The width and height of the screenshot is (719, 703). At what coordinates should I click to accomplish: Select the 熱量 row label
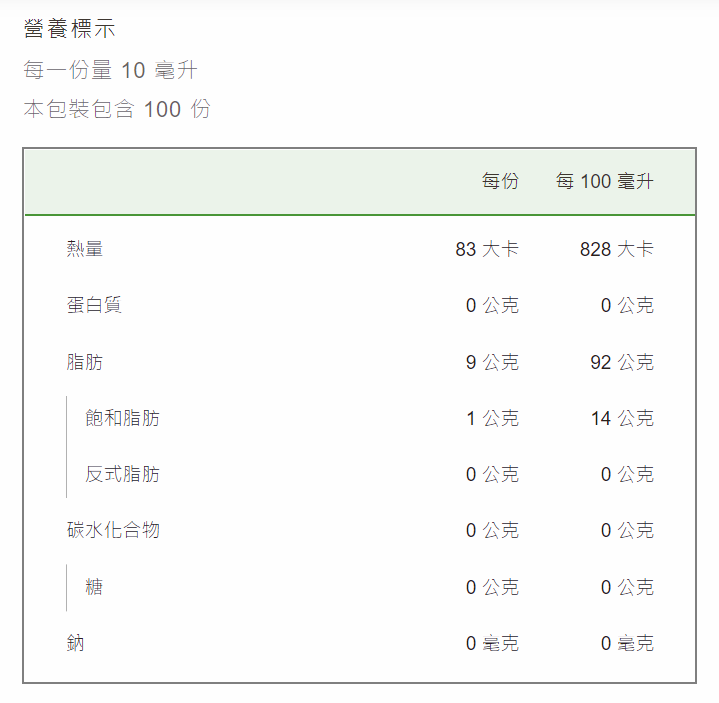[x=85, y=249]
